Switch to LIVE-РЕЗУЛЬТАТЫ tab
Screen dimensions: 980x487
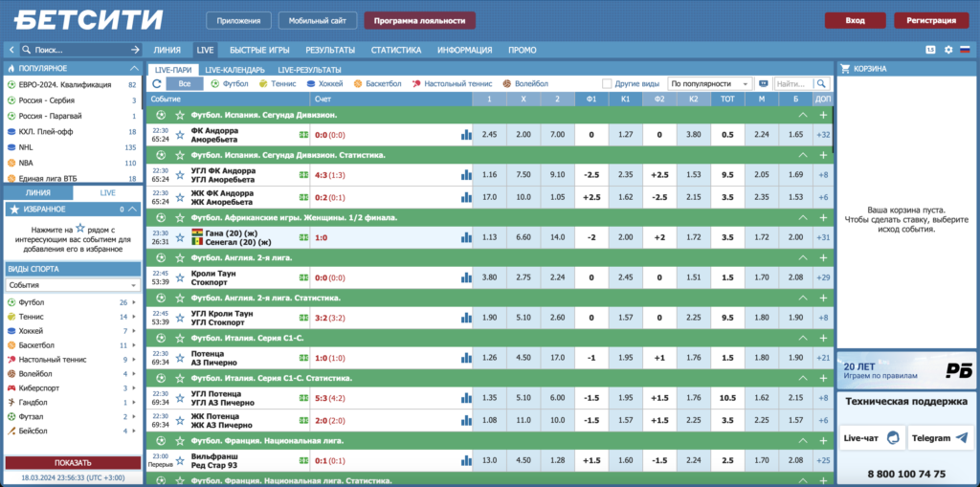310,70
